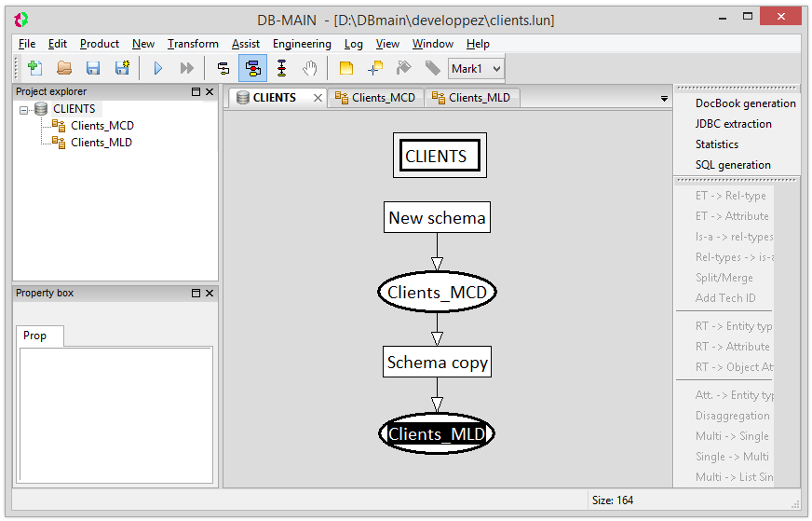Select the hand pan tool icon
The width and height of the screenshot is (812, 521).
pyautogui.click(x=310, y=68)
